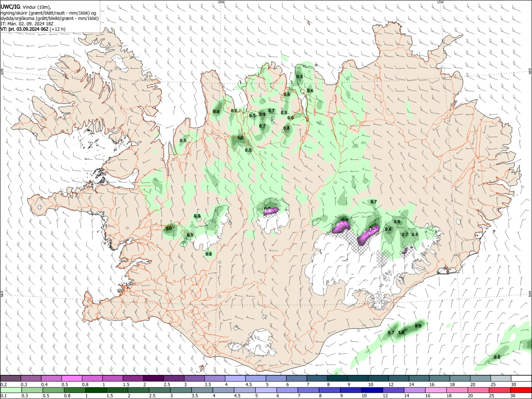Click the "1.0" value west of Langjökull glacier
The height and width of the screenshot is (399, 532).
coord(169,228)
